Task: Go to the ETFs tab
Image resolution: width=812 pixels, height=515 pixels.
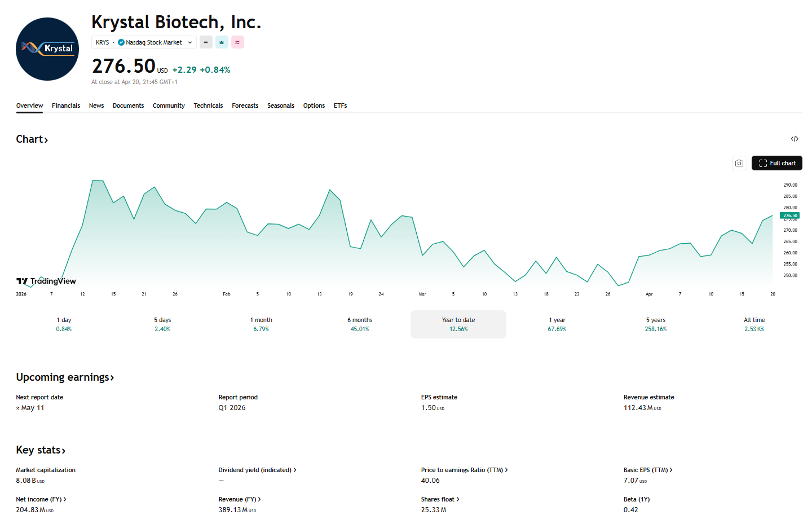Action: (x=340, y=105)
